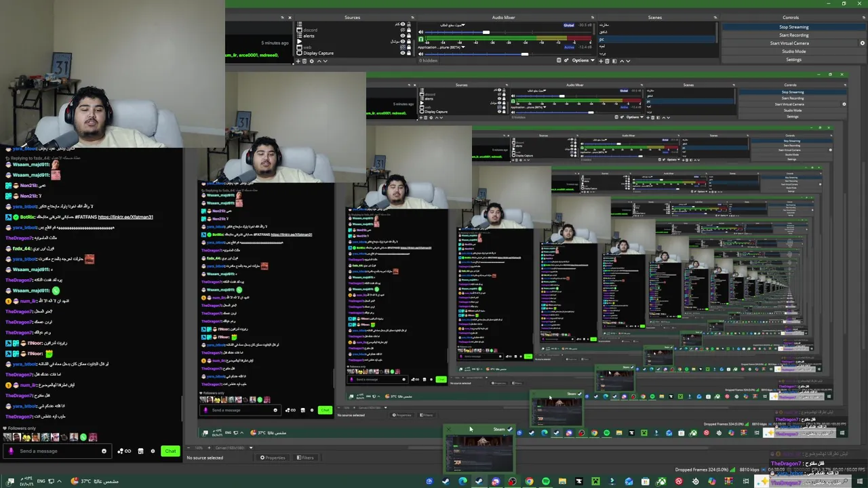Image resolution: width=868 pixels, height=488 pixels.
Task: Add a new source in main OBS Sources panel
Action: (x=298, y=61)
